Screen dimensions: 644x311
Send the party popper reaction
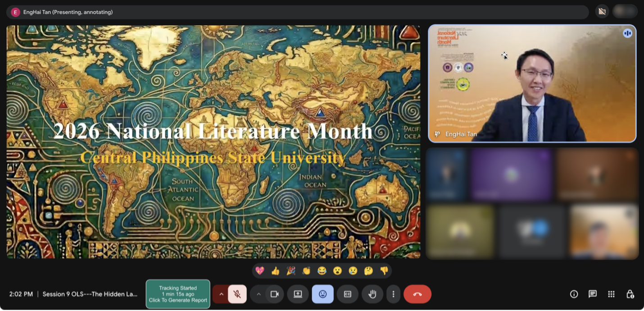(x=291, y=270)
